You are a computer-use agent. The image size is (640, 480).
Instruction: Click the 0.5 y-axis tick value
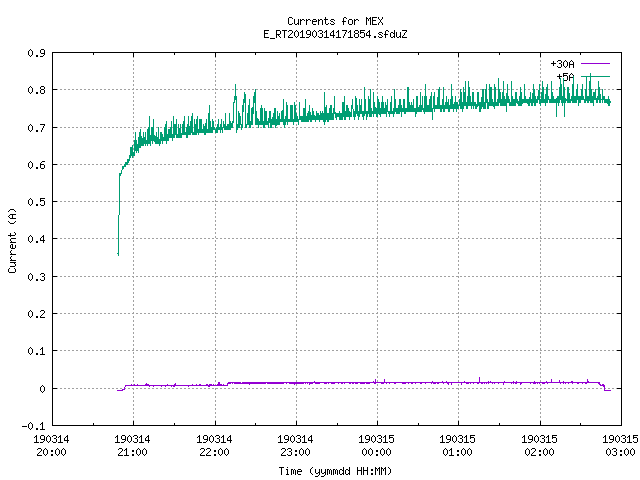[x=36, y=202]
